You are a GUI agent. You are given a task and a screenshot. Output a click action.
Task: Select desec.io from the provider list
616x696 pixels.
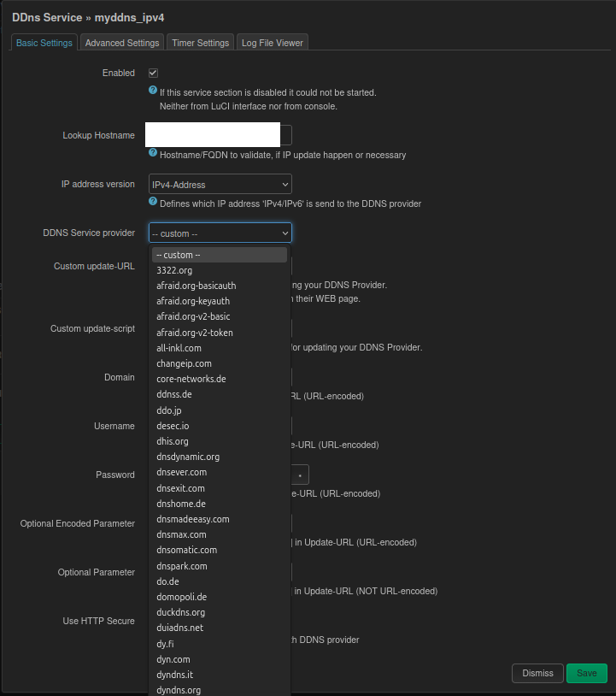[x=173, y=426]
